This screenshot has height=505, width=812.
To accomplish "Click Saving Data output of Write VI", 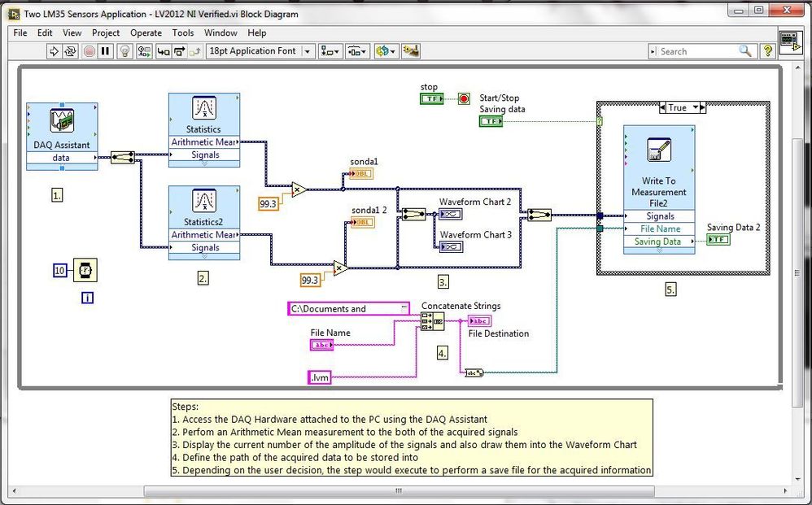I will coord(659,242).
